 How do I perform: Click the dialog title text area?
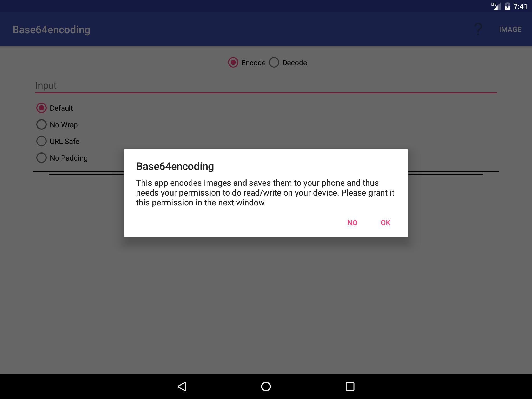174,166
